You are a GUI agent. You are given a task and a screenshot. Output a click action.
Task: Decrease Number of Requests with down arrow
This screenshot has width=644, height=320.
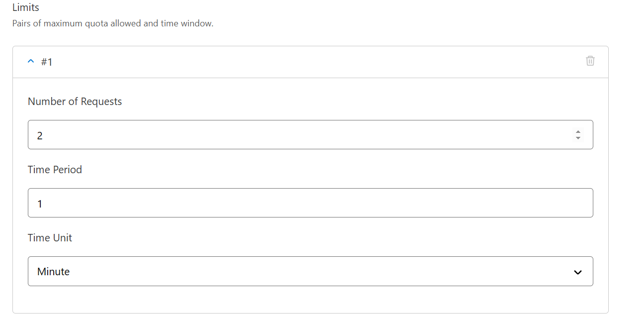(578, 138)
